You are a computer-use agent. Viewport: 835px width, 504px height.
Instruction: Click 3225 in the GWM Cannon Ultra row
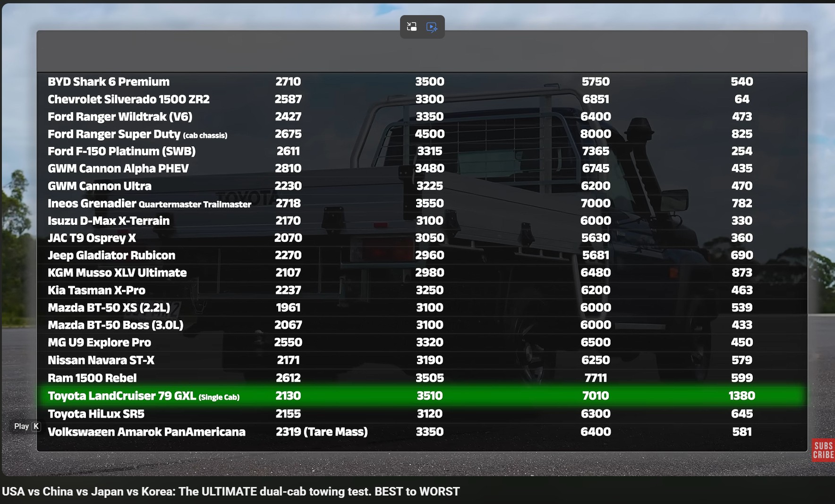pos(430,186)
